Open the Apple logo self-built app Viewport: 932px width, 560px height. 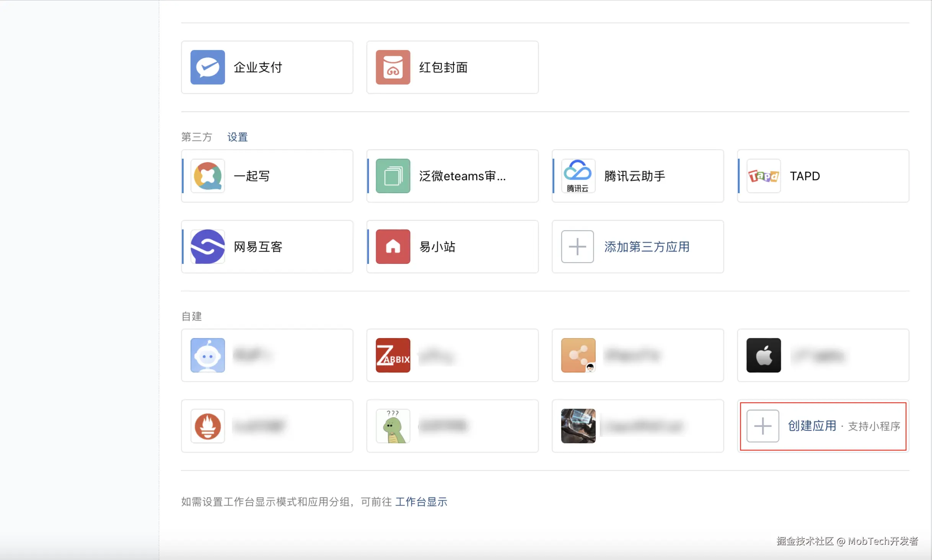[763, 355]
